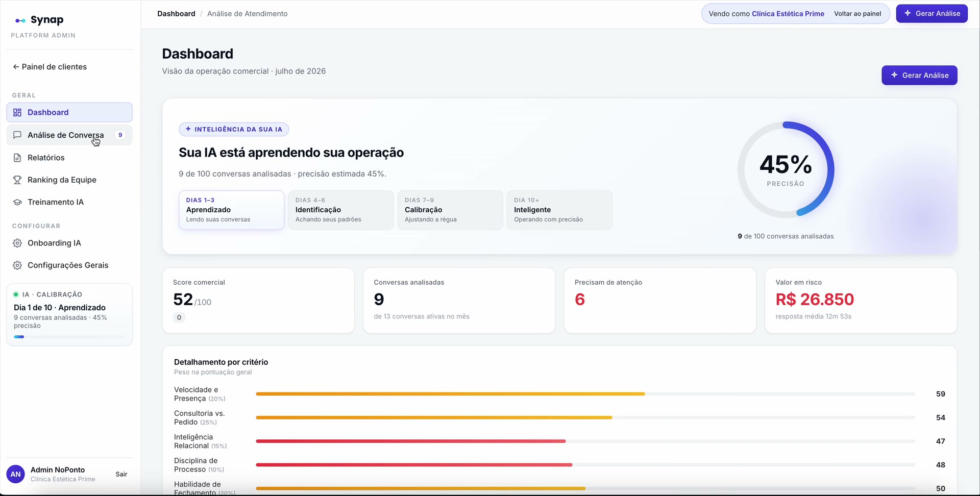Click '9 de 100 conversas analisadas' under the gauge

coord(786,236)
